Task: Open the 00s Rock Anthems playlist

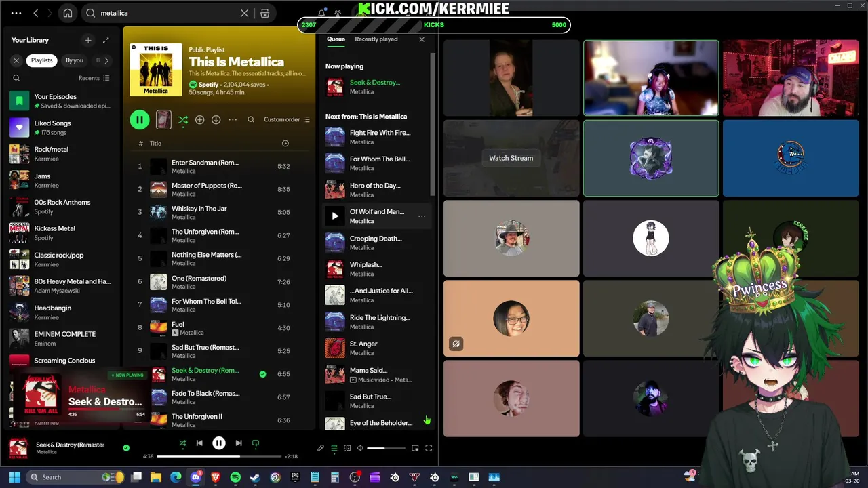Action: pos(61,207)
